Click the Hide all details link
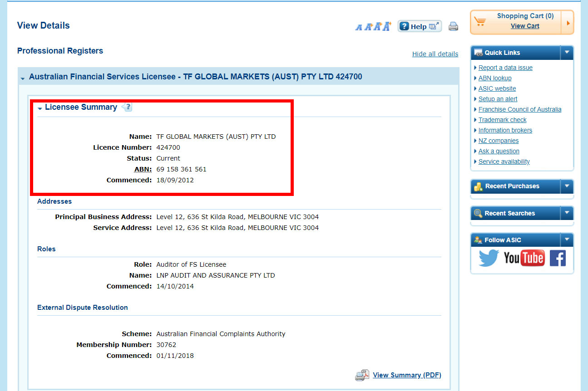Image resolution: width=588 pixels, height=391 pixels. (435, 54)
